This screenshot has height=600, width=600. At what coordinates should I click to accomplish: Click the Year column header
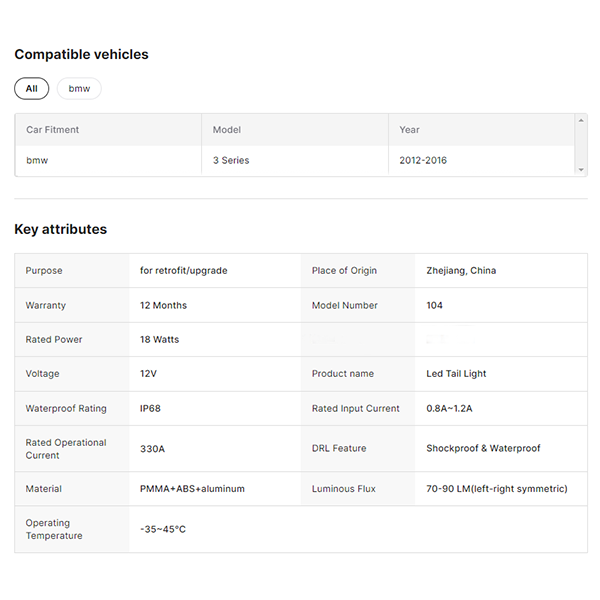(410, 130)
